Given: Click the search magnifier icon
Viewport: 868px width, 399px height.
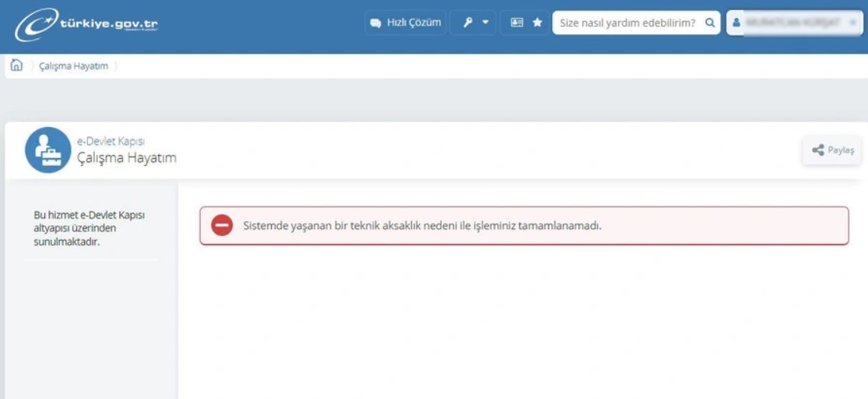Looking at the screenshot, I should click(x=710, y=23).
